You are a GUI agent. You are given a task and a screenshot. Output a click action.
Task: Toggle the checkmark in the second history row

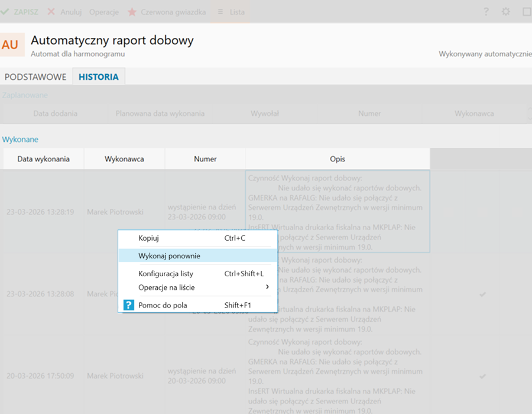(x=482, y=294)
